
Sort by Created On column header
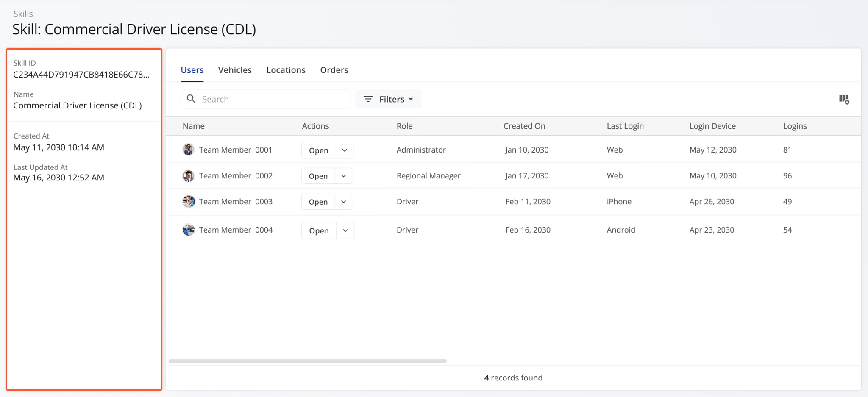point(524,126)
